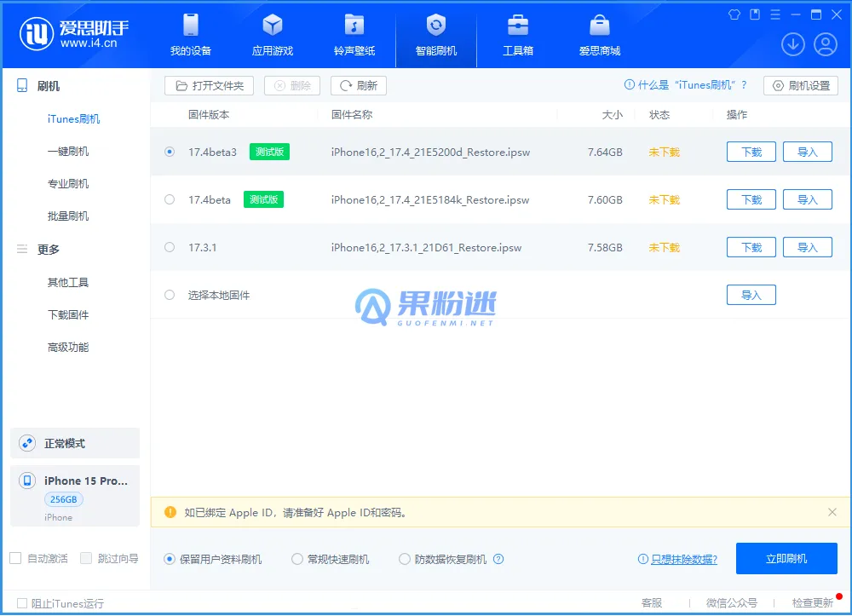The image size is (852, 616).
Task: Click the 7.64GB size value
Action: pos(605,153)
